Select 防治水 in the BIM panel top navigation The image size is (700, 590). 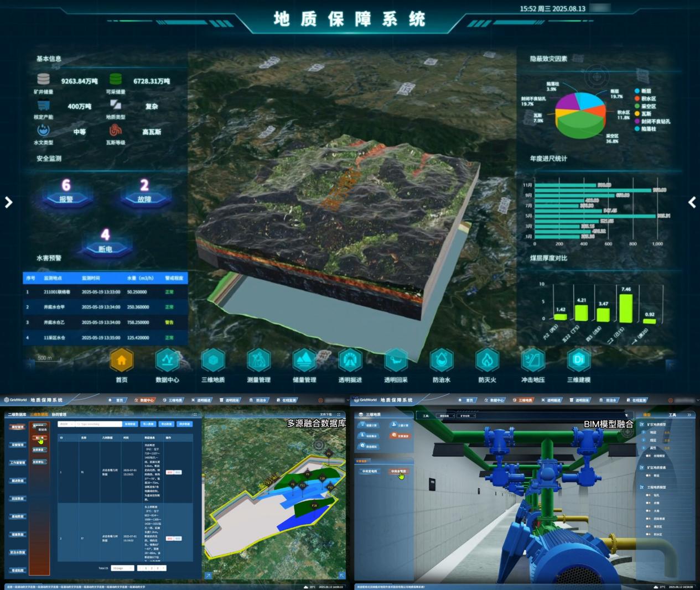tap(609, 400)
